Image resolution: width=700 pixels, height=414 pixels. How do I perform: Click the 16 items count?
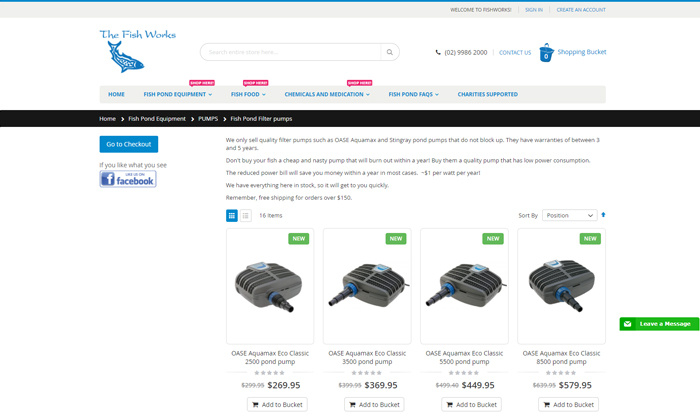[271, 216]
